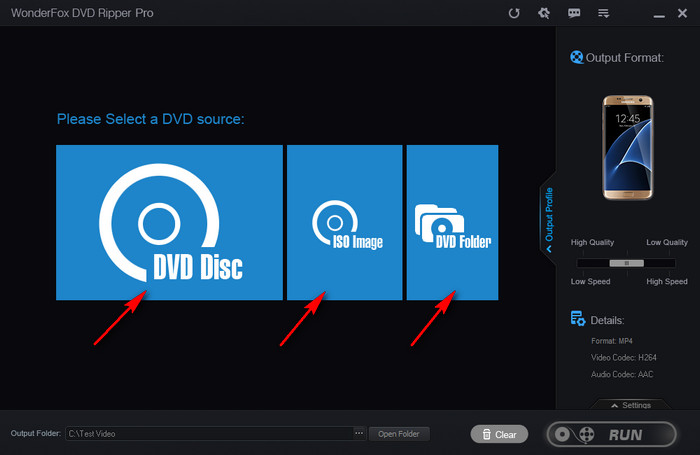Collapse the Output Profile side tab
Screen dimensions: 700x455
click(549, 219)
